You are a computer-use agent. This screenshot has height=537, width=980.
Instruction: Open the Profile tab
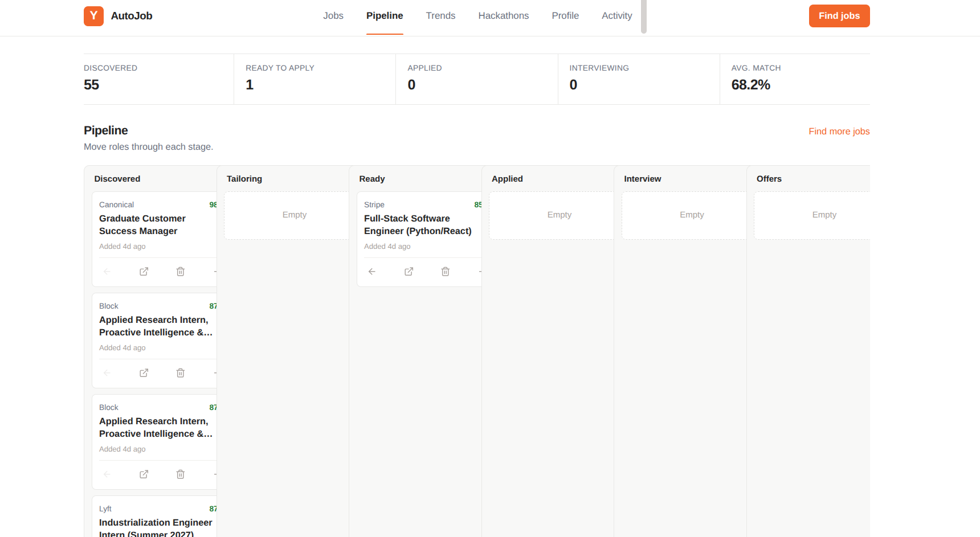(565, 16)
